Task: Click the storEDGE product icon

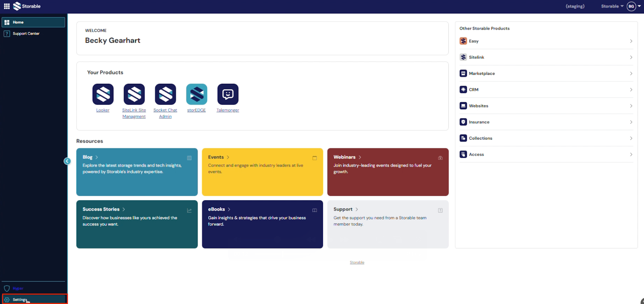Action: coord(196,94)
